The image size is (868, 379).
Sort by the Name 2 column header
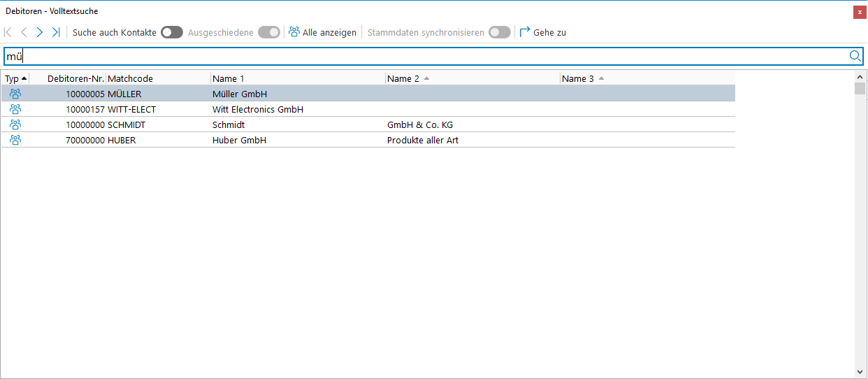pos(403,78)
